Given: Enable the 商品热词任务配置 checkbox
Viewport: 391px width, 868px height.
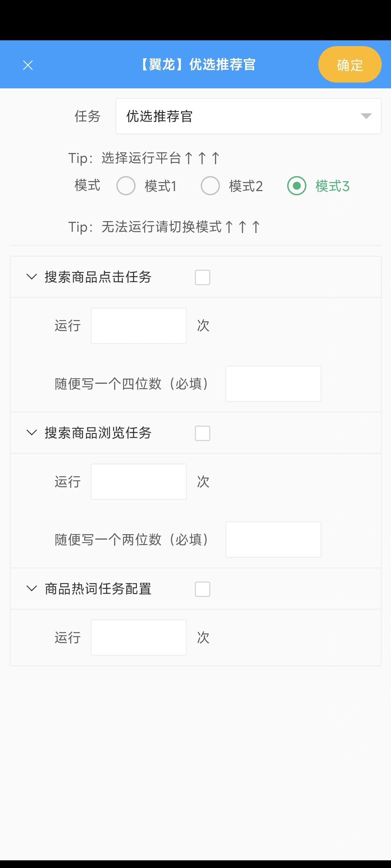Looking at the screenshot, I should coord(203,589).
